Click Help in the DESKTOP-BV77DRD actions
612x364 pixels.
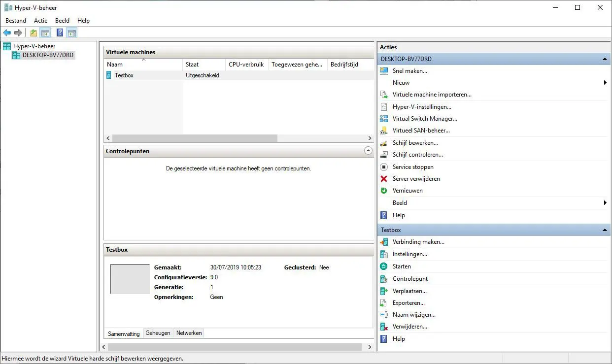(399, 215)
